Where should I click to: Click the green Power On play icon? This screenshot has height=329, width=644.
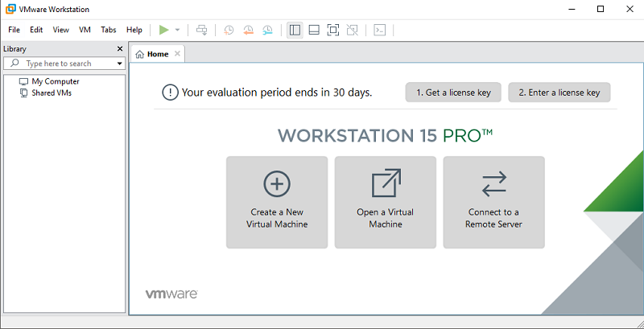point(164,30)
